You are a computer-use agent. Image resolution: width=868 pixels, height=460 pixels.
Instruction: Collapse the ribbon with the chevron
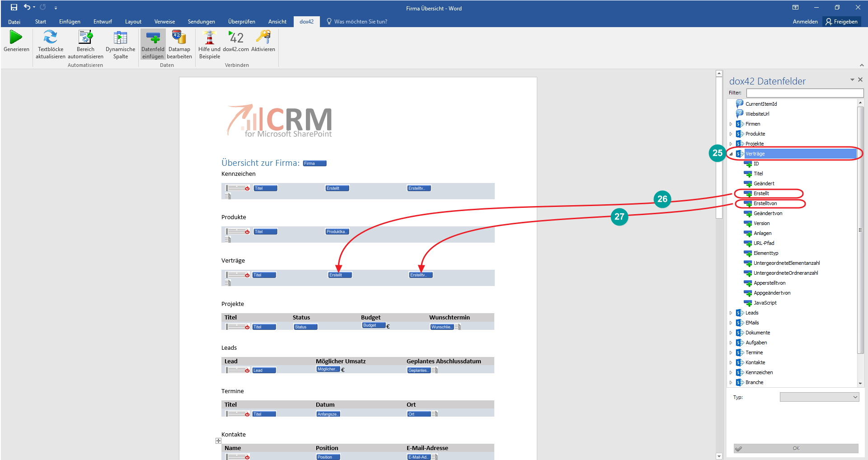click(862, 65)
